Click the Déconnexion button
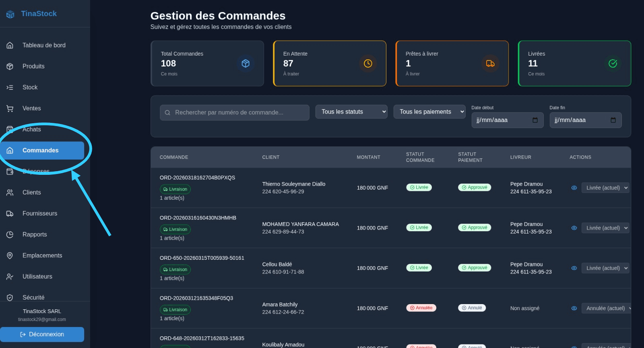Screen dimensions: 644x348 tap(42, 334)
